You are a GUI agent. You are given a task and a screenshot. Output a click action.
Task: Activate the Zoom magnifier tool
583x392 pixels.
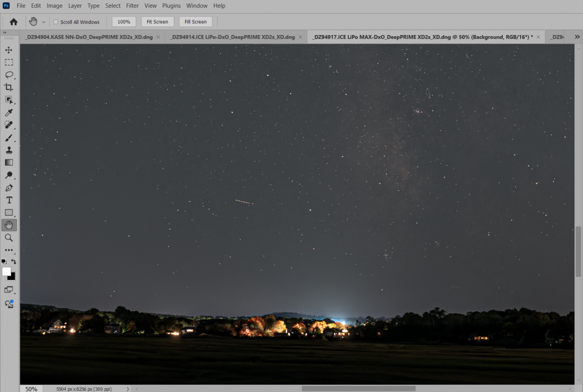point(8,238)
